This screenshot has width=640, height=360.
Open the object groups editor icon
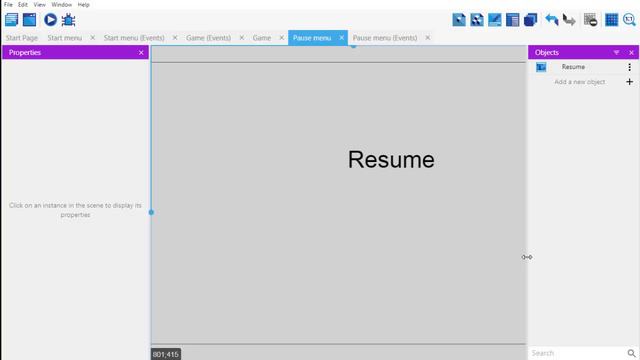(x=477, y=20)
